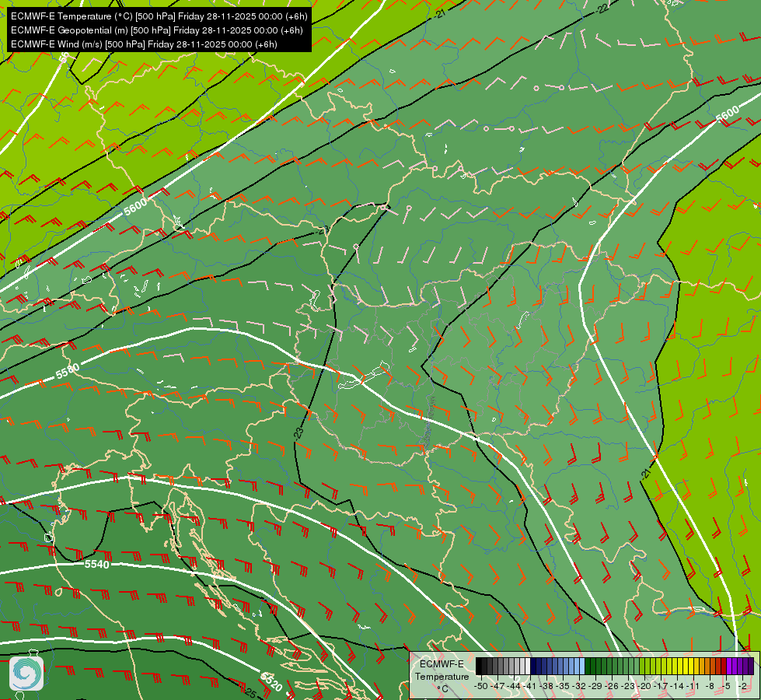Image resolution: width=761 pixels, height=700 pixels.
Task: Click the 5540 geopotential contour label
Action: (x=96, y=564)
